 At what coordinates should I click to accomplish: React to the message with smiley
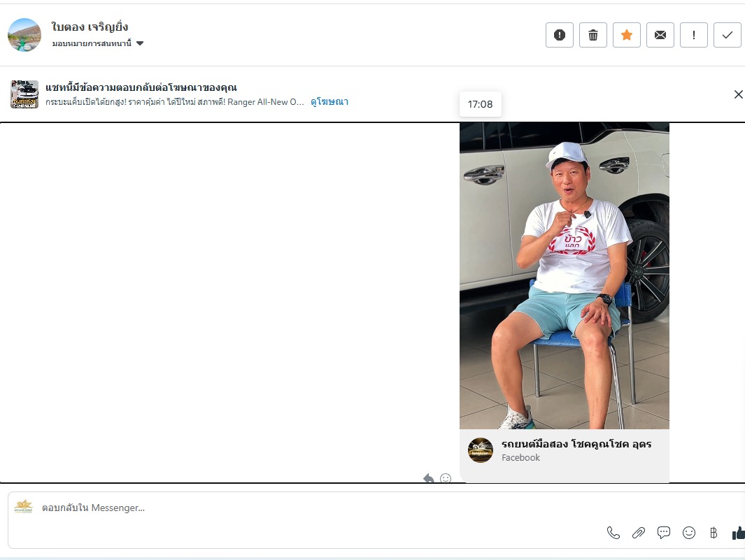pos(446,478)
